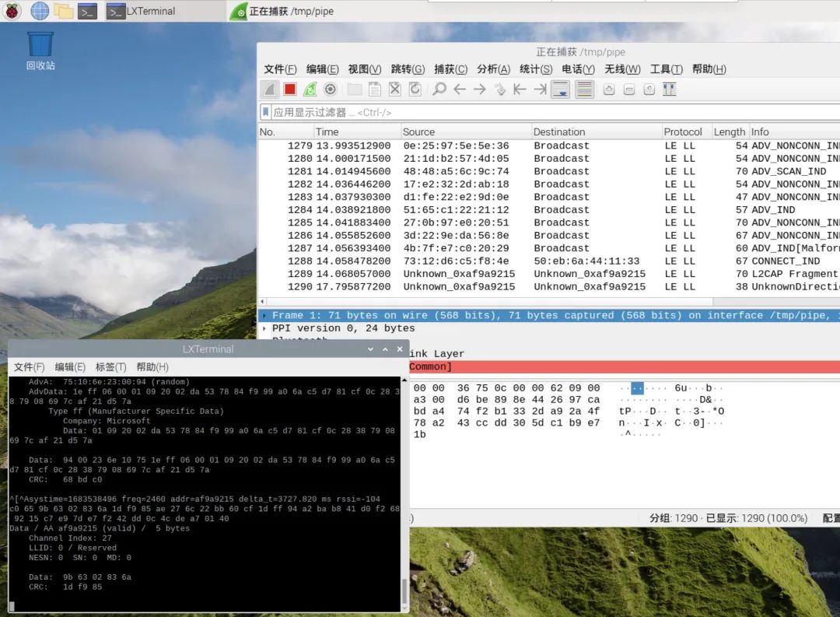Jump to the first packet icon
This screenshot has height=617, width=840.
[520, 89]
